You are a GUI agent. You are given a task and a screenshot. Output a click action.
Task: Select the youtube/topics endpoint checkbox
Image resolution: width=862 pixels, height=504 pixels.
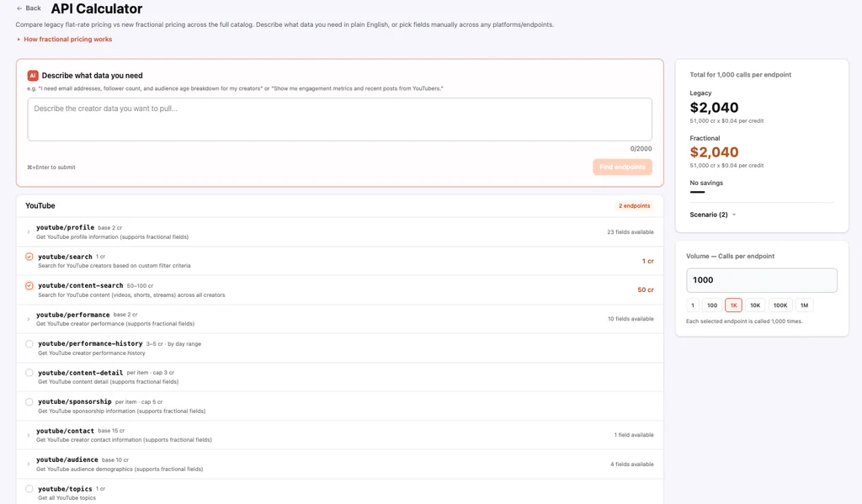(x=29, y=489)
